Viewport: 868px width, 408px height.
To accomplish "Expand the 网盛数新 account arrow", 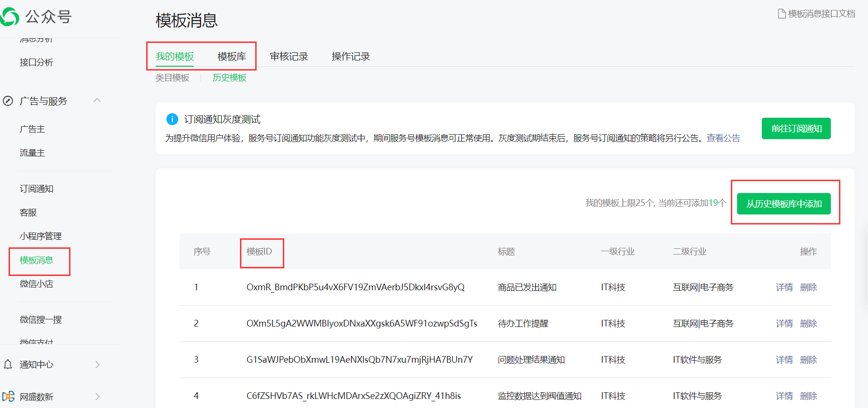I will 98,397.
